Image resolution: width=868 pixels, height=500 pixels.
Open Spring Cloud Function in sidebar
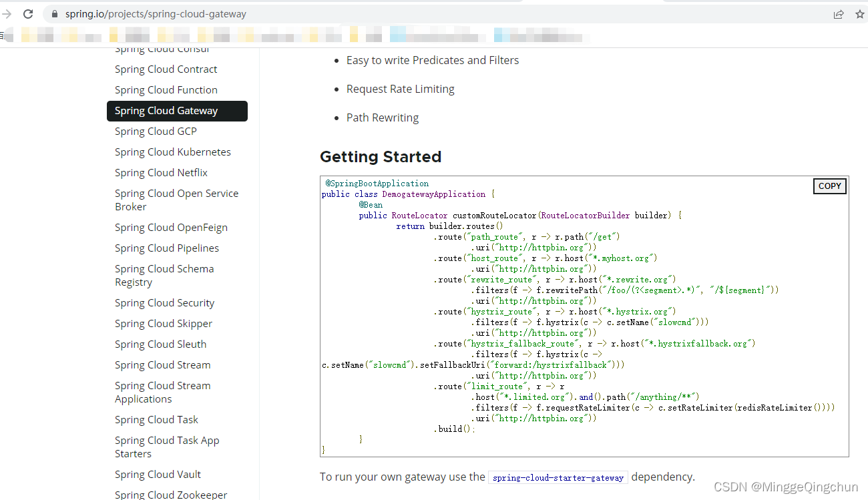[166, 90]
